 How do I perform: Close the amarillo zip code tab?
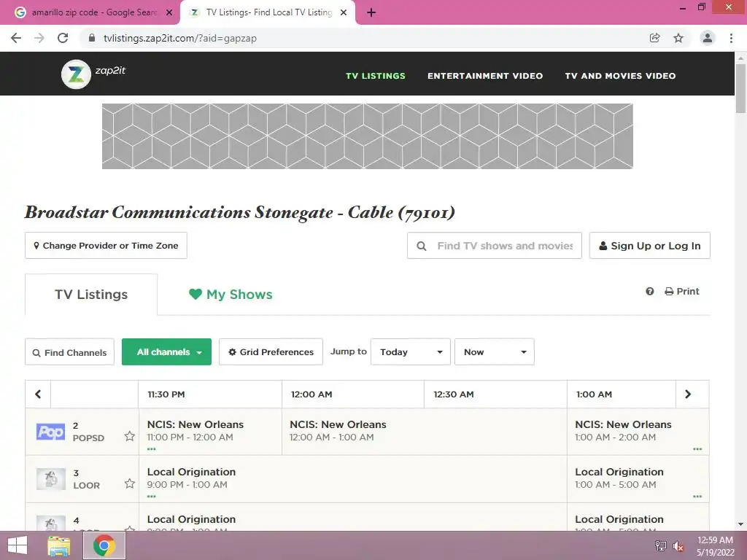(x=169, y=12)
